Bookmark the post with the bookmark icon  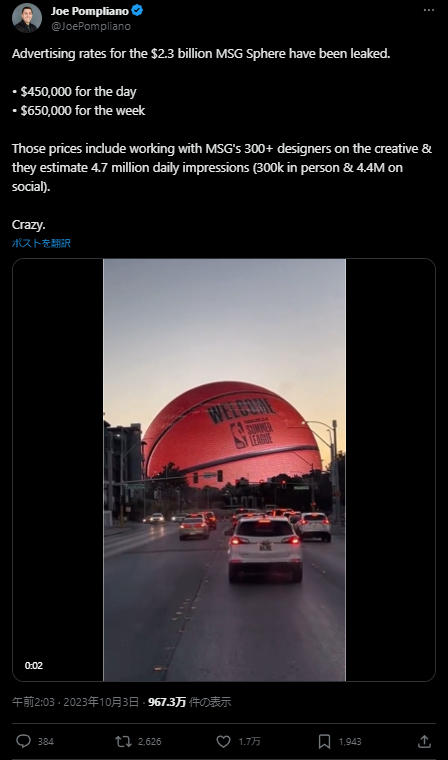(324, 741)
